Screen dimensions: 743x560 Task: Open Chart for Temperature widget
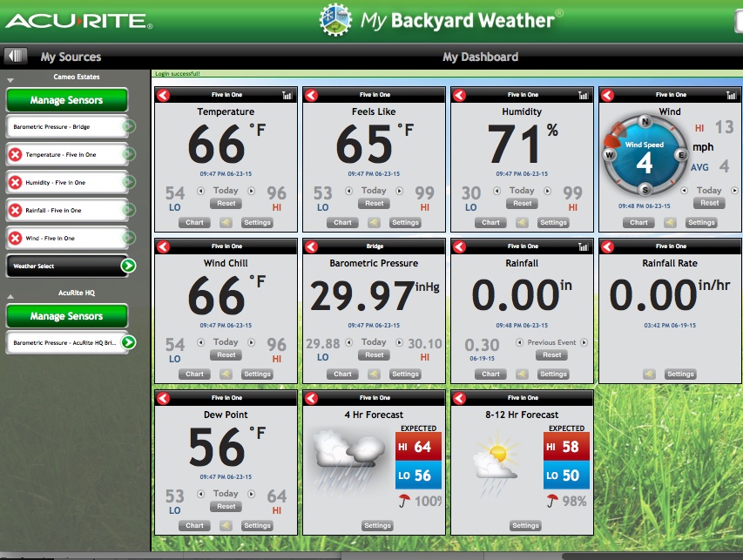click(x=194, y=222)
